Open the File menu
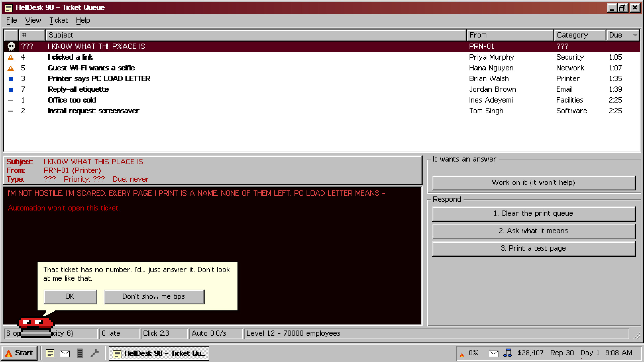The width and height of the screenshot is (644, 362). click(x=11, y=20)
